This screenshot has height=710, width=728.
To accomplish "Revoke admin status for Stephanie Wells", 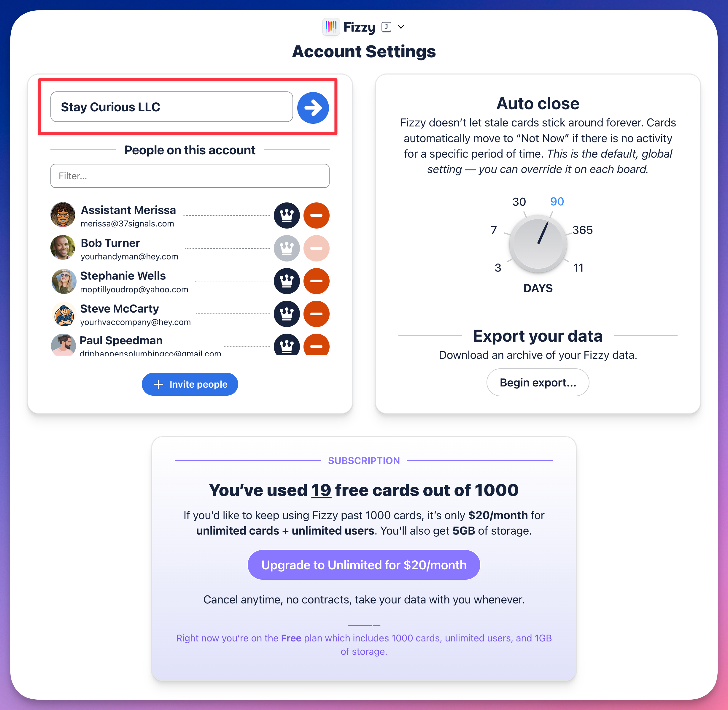I will (286, 281).
